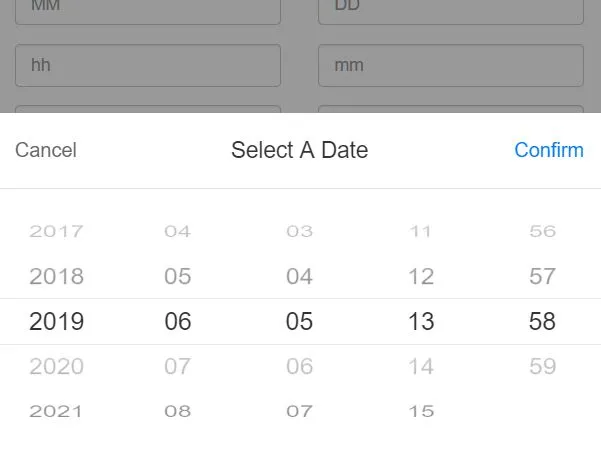Focus the mm minutes input field
The height and width of the screenshot is (450, 601).
point(451,65)
